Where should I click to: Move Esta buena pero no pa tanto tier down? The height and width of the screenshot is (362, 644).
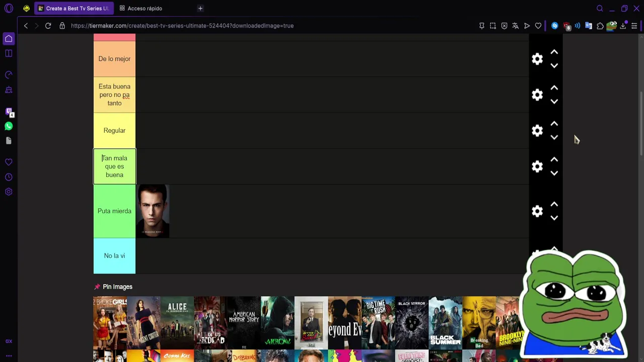point(554,101)
